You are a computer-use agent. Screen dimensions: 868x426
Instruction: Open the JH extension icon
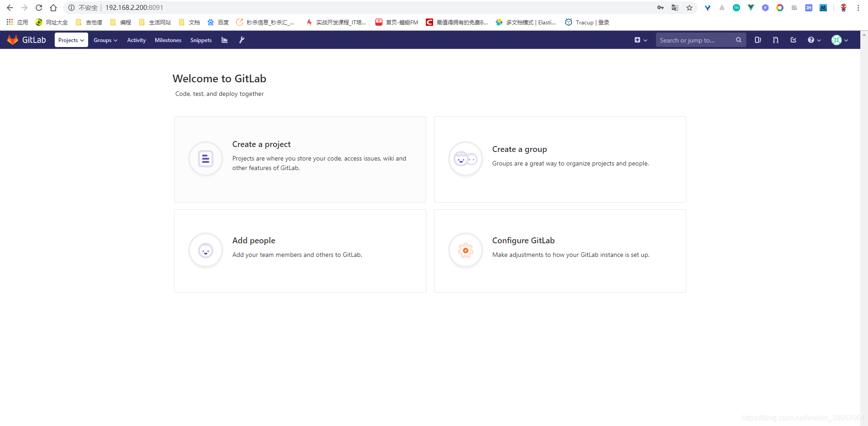[809, 8]
